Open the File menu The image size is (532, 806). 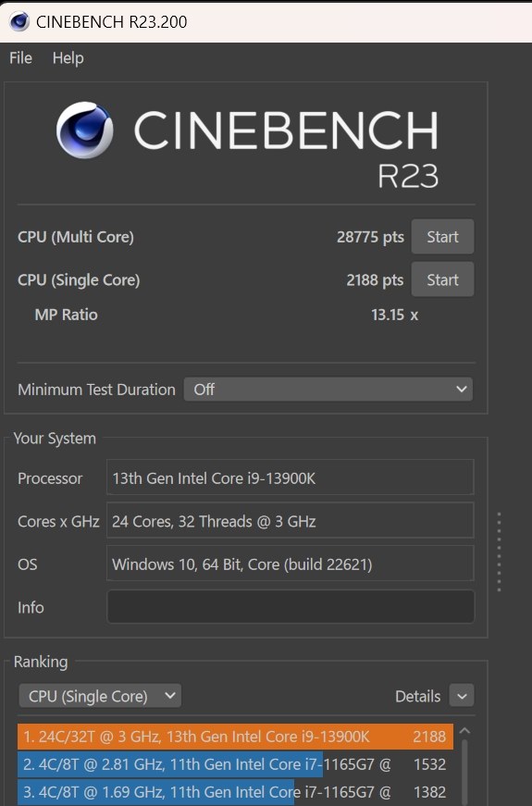(x=20, y=58)
